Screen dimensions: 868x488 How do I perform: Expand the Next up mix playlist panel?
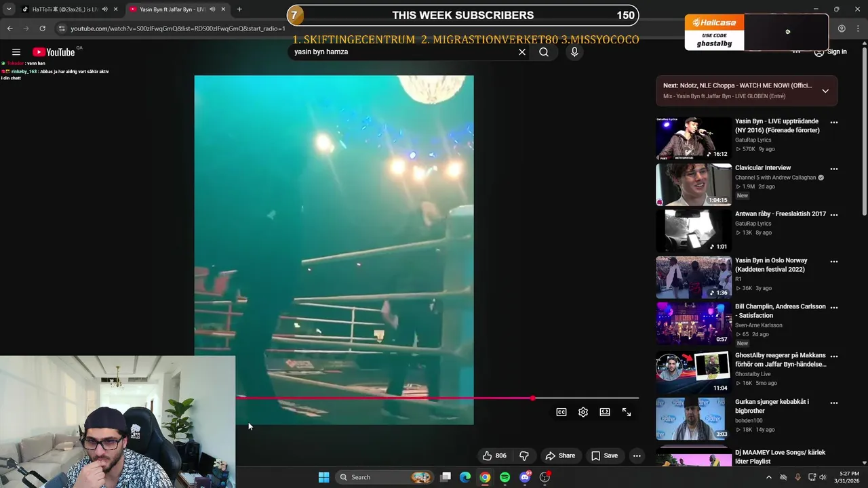(825, 91)
